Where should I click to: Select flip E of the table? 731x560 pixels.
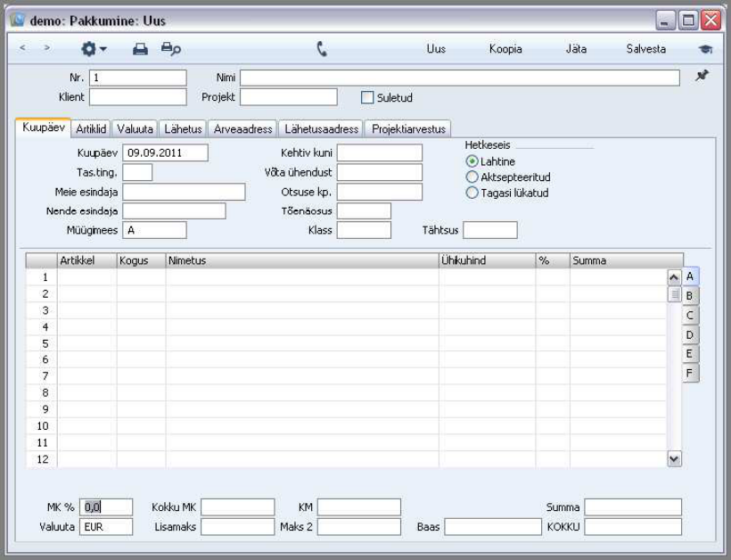click(x=690, y=354)
